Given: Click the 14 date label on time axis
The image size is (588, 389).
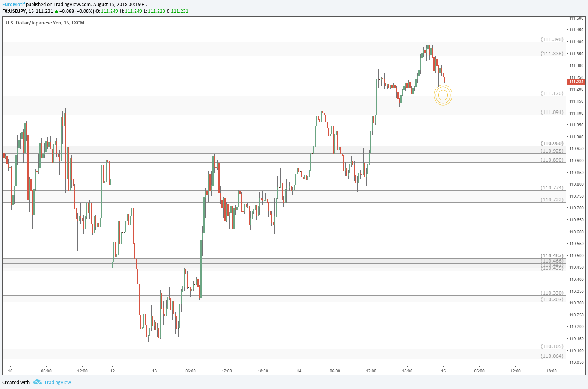Looking at the screenshot, I should point(299,371).
